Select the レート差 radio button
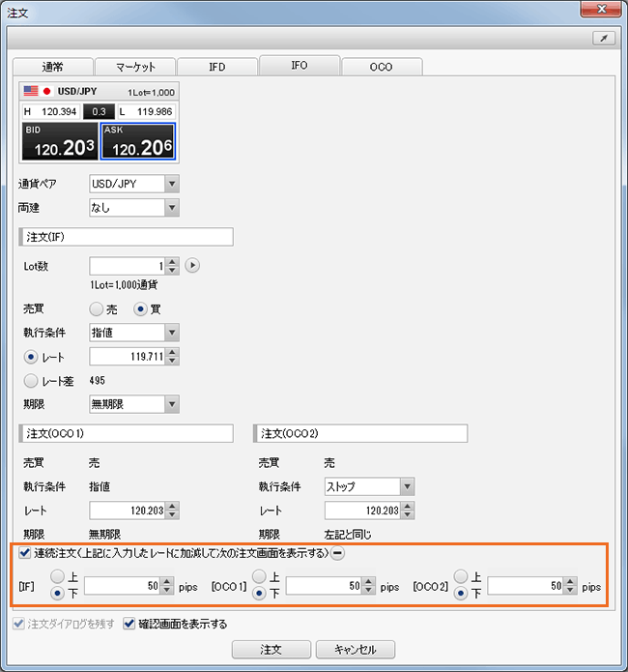Image resolution: width=628 pixels, height=672 pixels. 30,380
